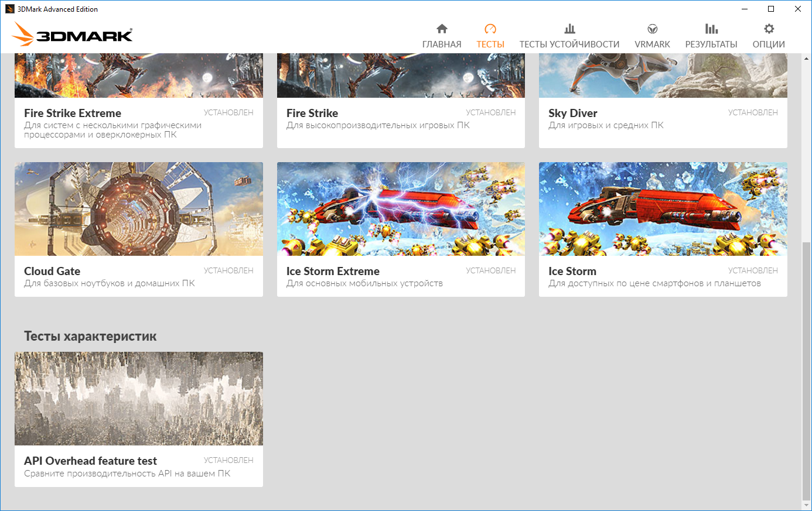Open the Ice Storm Extreme benchmark title
Viewport: 812px width, 511px height.
pyautogui.click(x=333, y=271)
